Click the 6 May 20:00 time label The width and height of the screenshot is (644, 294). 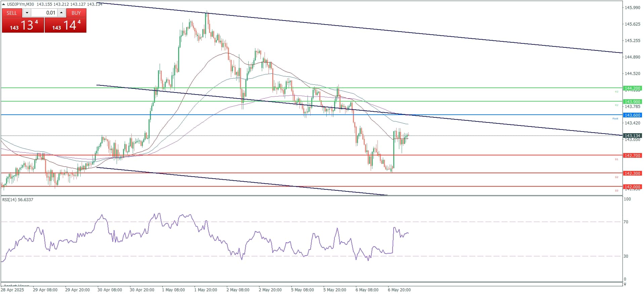[399, 290]
